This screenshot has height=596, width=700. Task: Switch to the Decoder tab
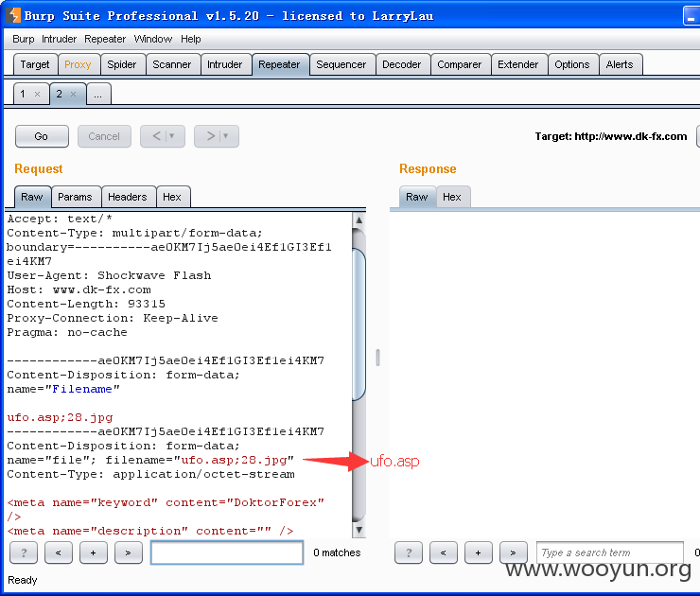402,64
